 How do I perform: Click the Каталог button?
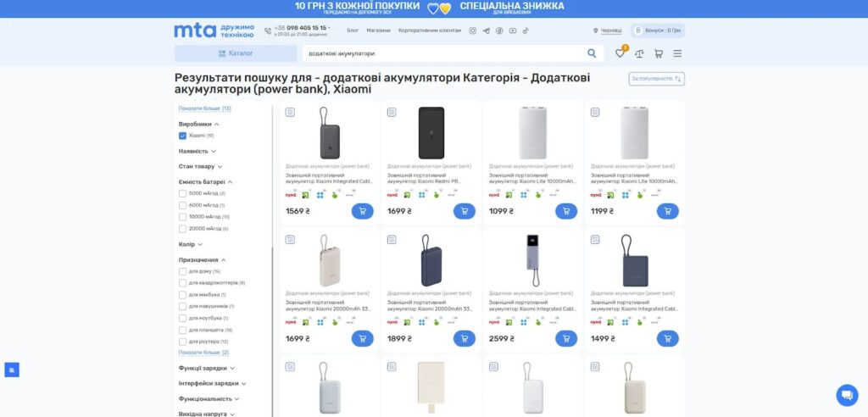[236, 53]
